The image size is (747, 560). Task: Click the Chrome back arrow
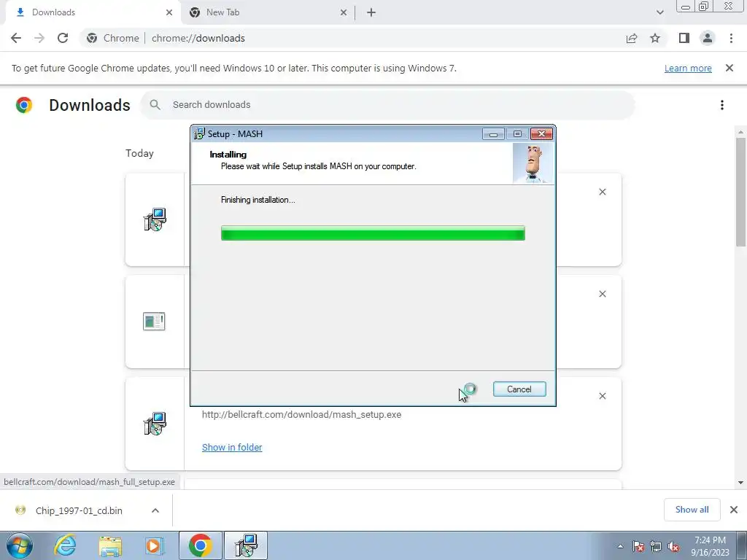pyautogui.click(x=16, y=38)
